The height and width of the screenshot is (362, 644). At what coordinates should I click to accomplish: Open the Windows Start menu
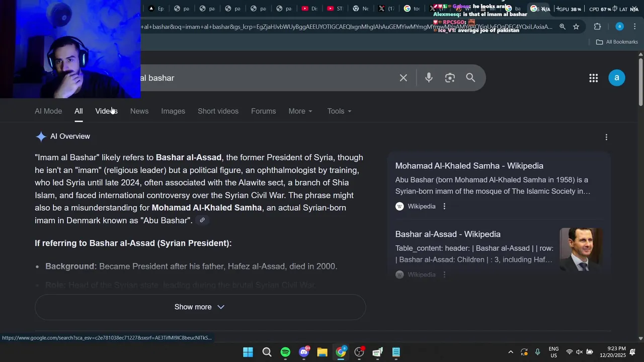[248, 352]
